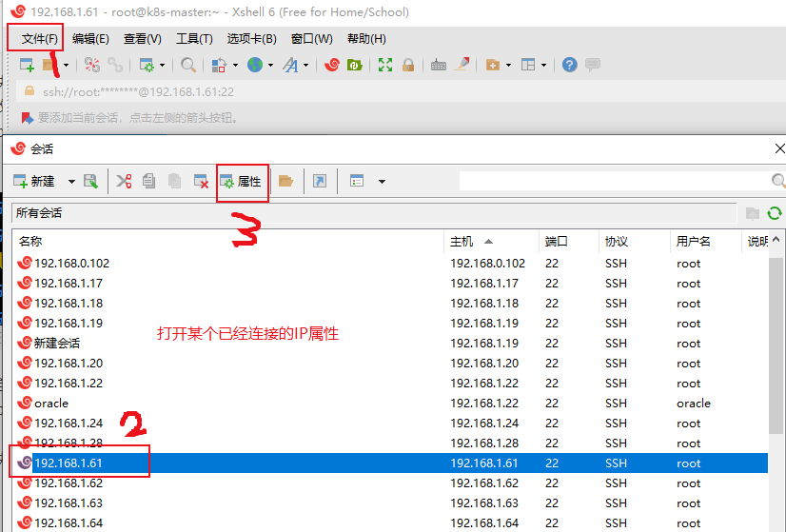Open the 选项卡(B) menu
Screen dimensions: 786x532
[x=251, y=39]
